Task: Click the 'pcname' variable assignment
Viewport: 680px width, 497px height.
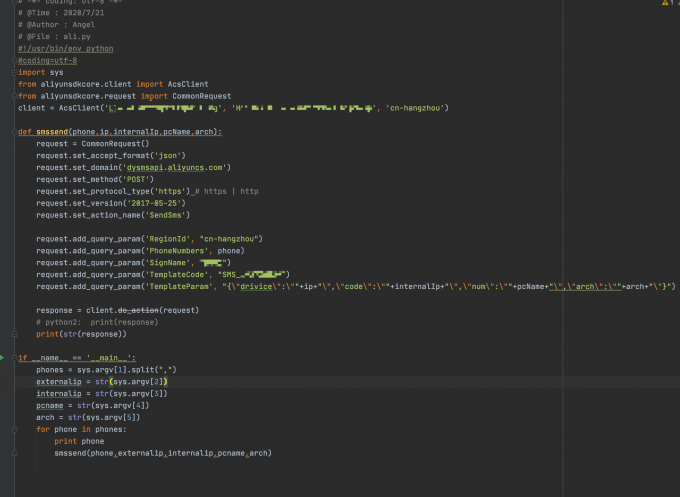Action: pyautogui.click(x=92, y=405)
